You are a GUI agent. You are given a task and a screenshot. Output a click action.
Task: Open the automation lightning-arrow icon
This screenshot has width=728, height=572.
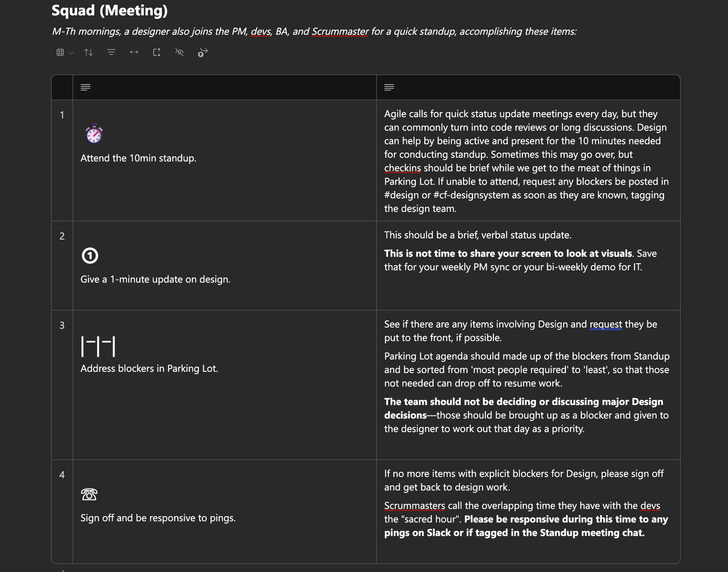[203, 53]
